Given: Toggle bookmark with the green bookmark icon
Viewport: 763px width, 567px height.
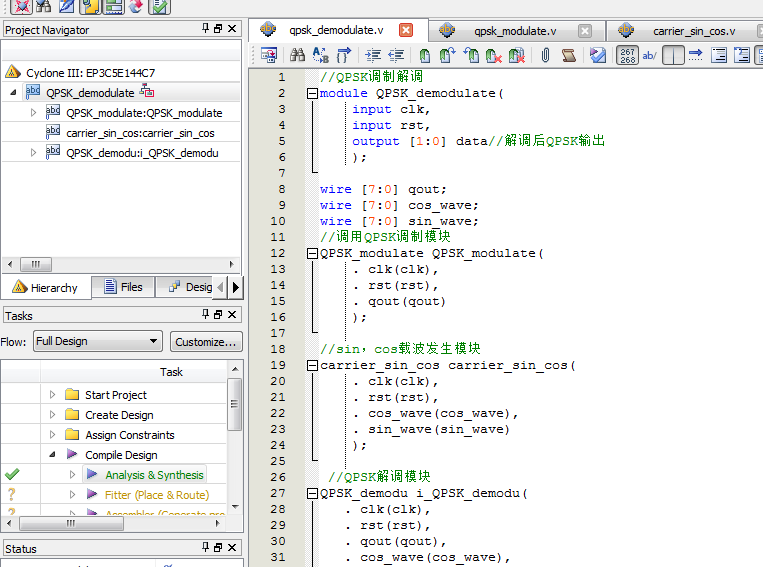Looking at the screenshot, I should tap(425, 56).
